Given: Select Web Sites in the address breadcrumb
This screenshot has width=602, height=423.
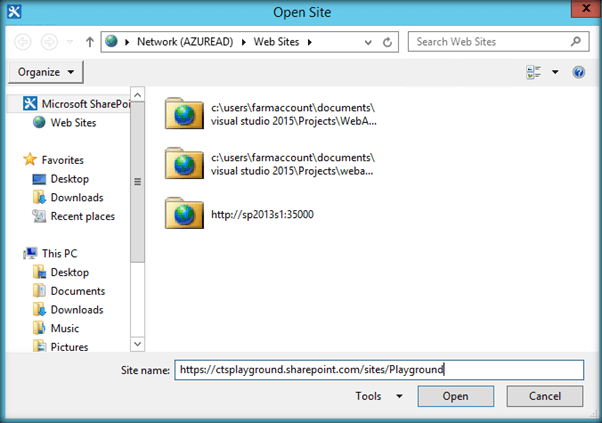Looking at the screenshot, I should pos(276,41).
